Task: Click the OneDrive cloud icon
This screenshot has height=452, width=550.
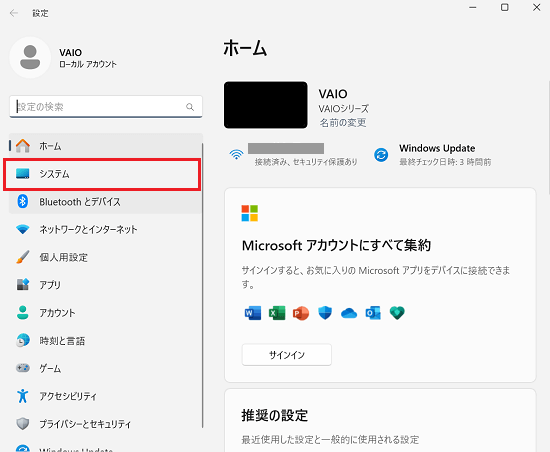Action: tap(349, 313)
